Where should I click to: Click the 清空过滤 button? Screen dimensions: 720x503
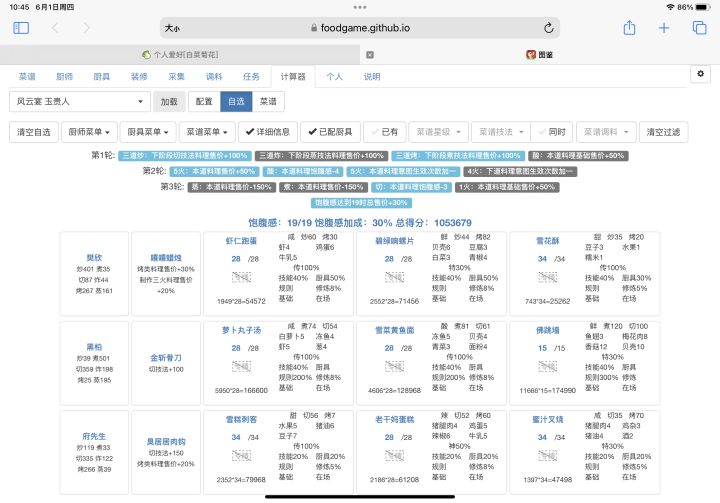click(663, 132)
